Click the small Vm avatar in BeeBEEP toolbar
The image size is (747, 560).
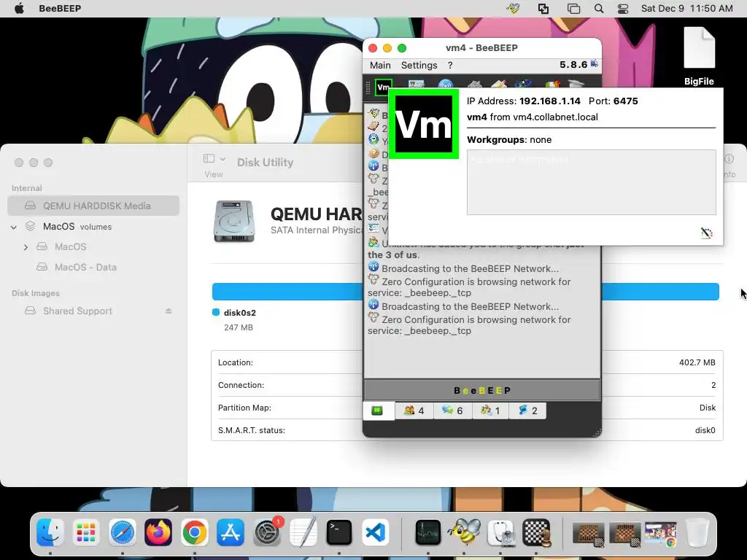[x=383, y=87]
